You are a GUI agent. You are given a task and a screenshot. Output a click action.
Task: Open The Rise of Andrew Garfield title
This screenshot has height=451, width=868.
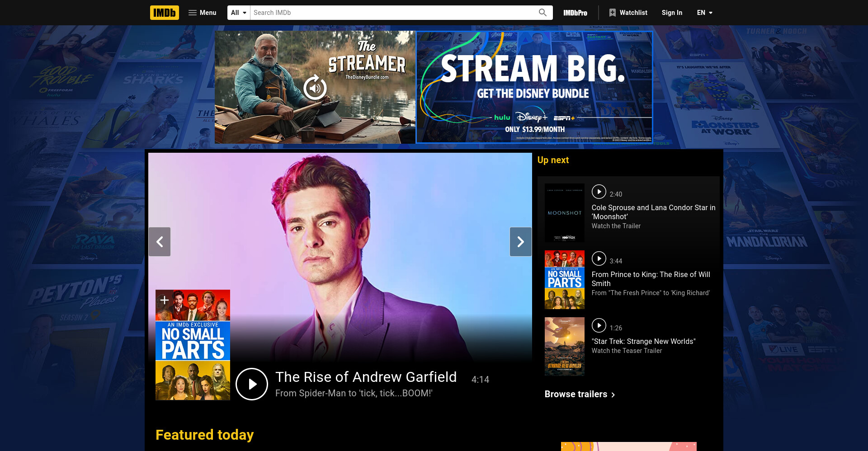[366, 377]
